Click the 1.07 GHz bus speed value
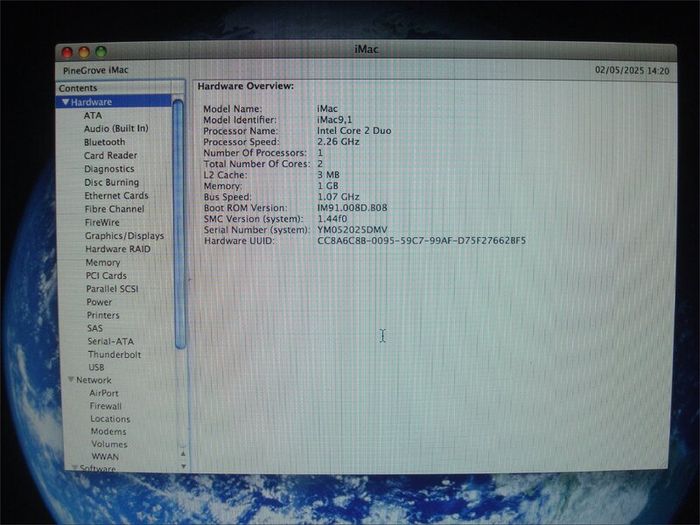 338,197
